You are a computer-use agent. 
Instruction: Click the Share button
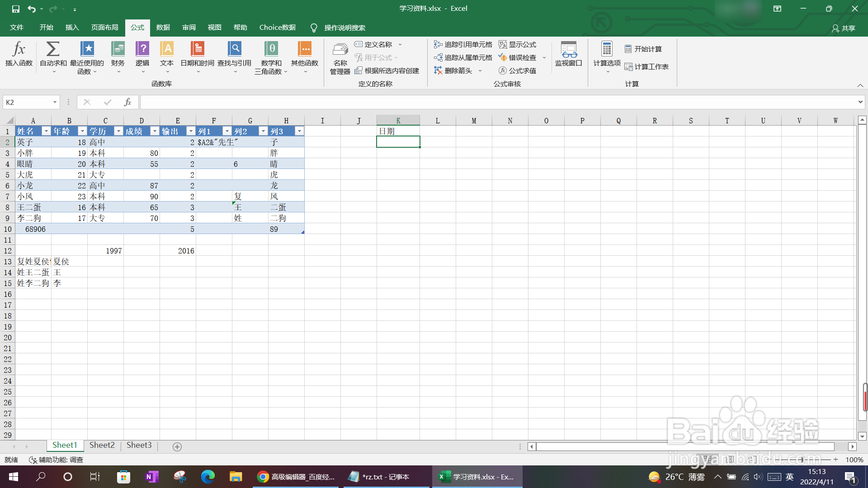tap(844, 28)
